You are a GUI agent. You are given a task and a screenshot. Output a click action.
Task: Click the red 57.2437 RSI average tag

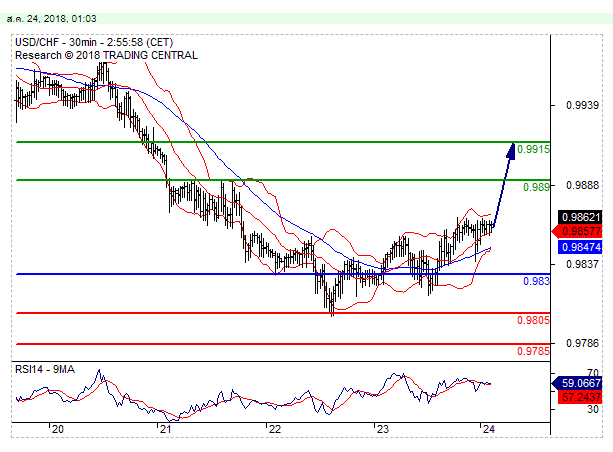(580, 397)
